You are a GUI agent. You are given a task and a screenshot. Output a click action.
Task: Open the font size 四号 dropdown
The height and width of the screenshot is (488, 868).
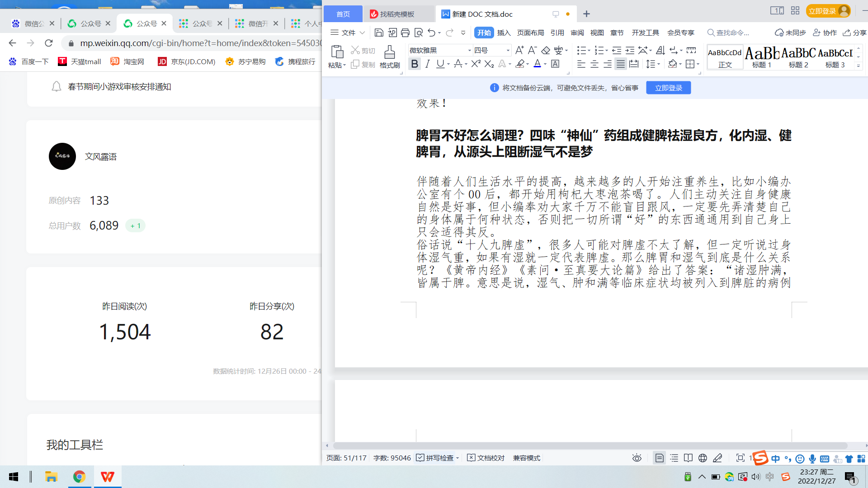click(x=508, y=50)
